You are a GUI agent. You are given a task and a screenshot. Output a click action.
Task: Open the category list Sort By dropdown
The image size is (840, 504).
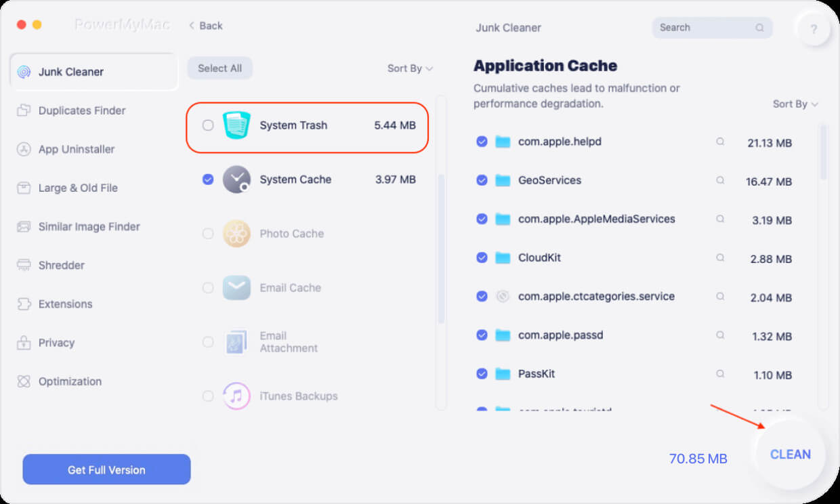(410, 68)
